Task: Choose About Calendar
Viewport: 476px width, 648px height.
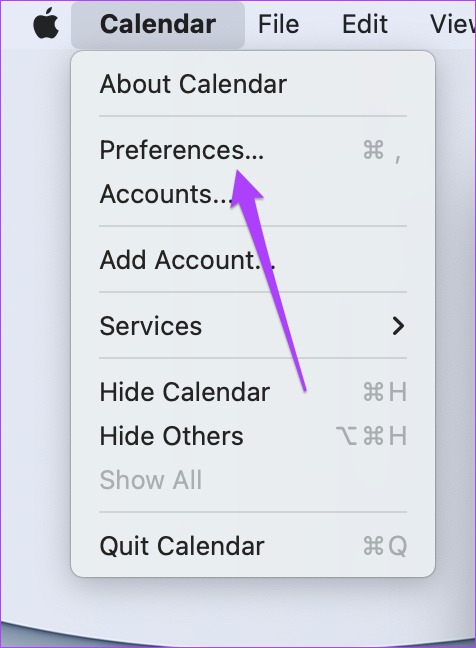Action: (253, 84)
